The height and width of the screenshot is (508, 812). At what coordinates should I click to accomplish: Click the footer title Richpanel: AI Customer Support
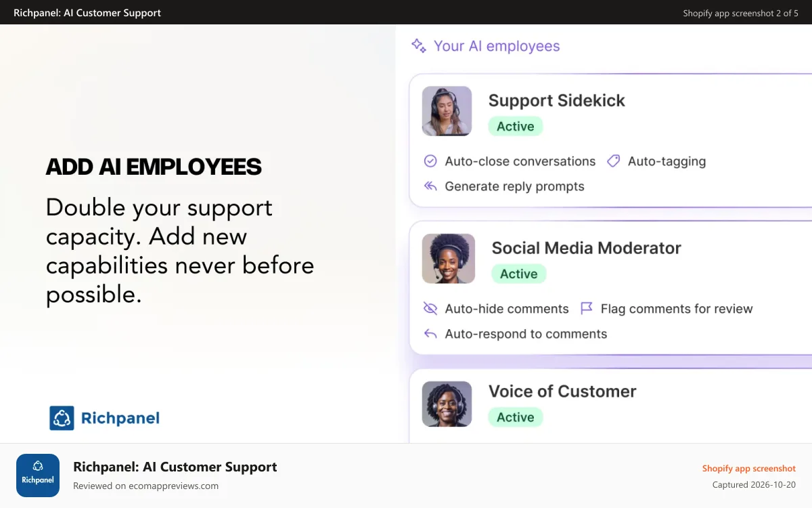coord(175,467)
